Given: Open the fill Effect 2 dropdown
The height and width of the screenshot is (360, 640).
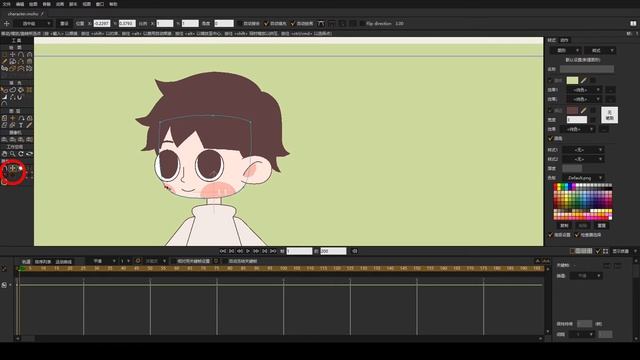Looking at the screenshot, I should point(584,99).
